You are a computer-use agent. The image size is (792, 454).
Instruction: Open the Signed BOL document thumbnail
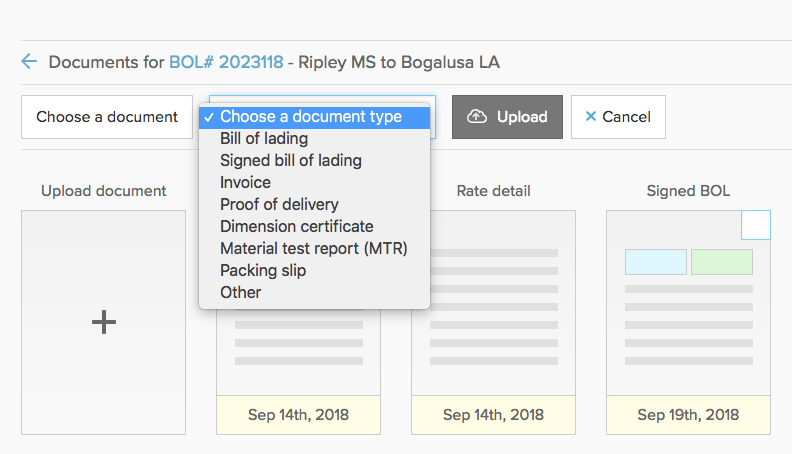688,322
